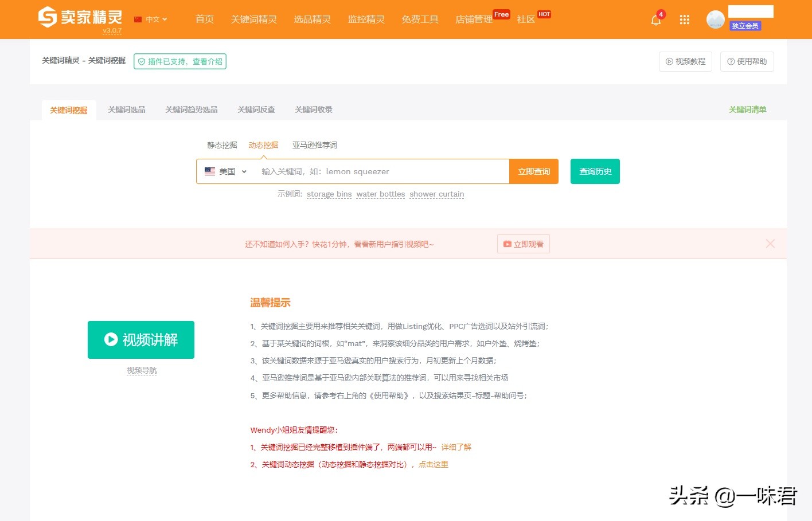Use example keyword water bottles
The height and width of the screenshot is (521, 812).
381,194
